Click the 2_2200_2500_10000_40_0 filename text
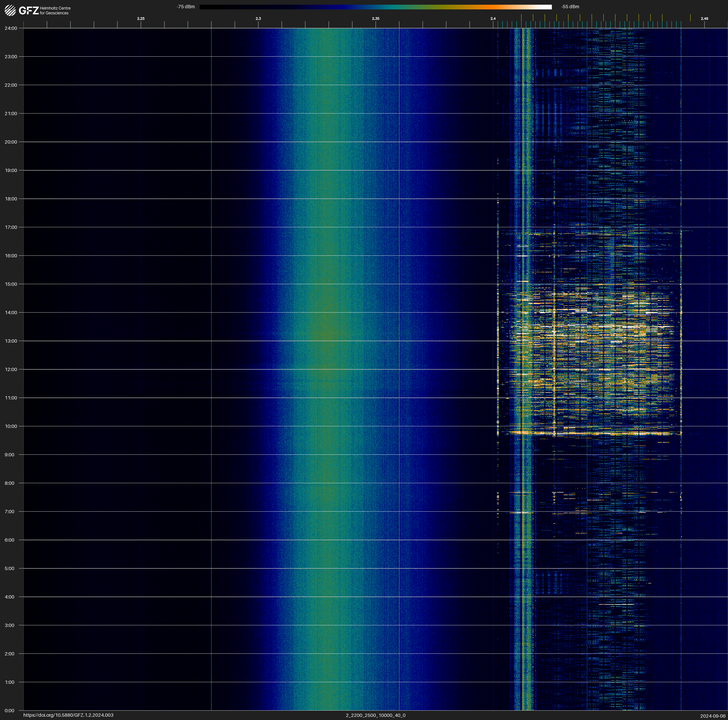The height and width of the screenshot is (720, 728). (376, 715)
